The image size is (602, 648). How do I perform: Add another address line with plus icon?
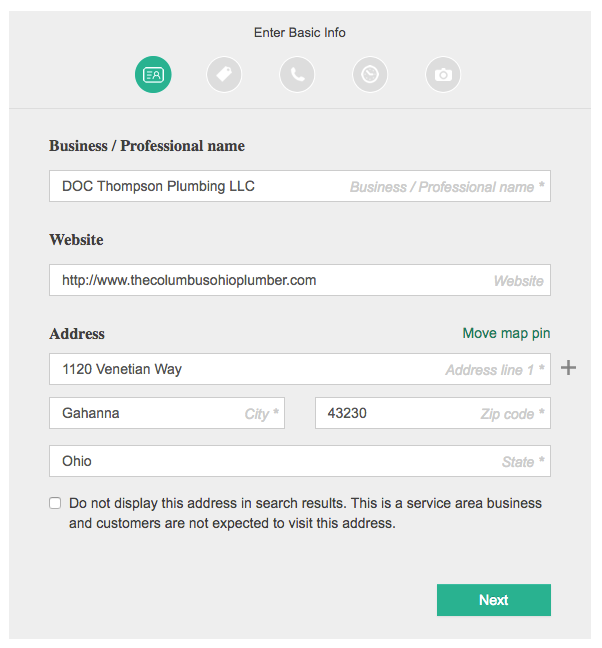[x=569, y=367]
